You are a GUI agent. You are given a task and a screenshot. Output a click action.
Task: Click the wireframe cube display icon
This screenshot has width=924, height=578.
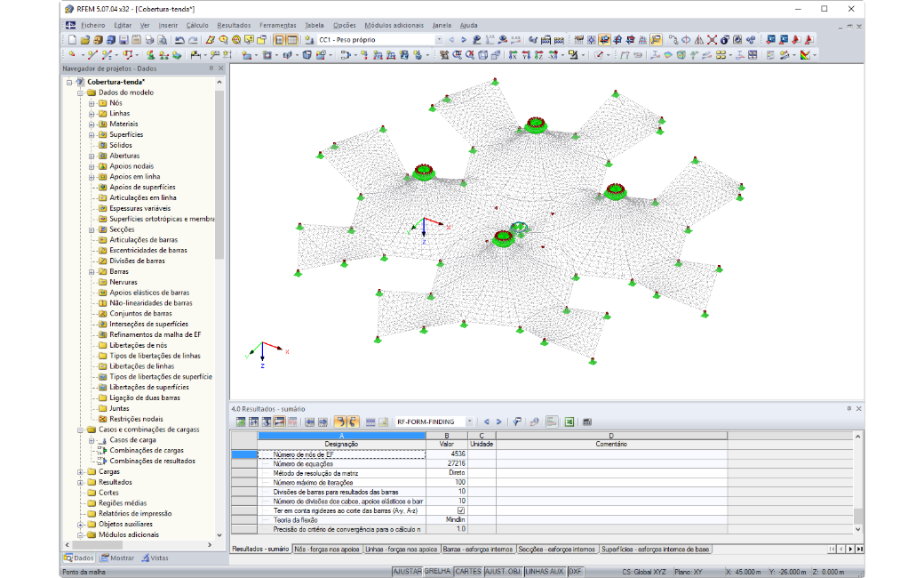pyautogui.click(x=482, y=55)
